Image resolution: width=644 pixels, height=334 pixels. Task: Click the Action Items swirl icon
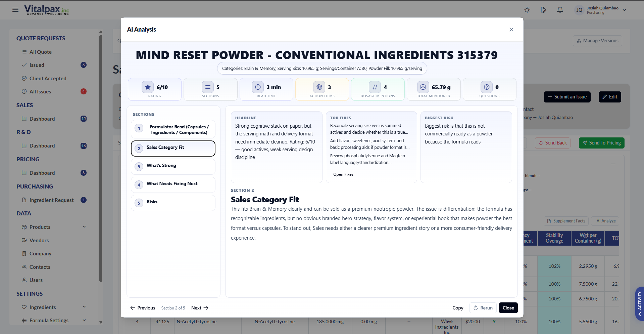pos(319,87)
